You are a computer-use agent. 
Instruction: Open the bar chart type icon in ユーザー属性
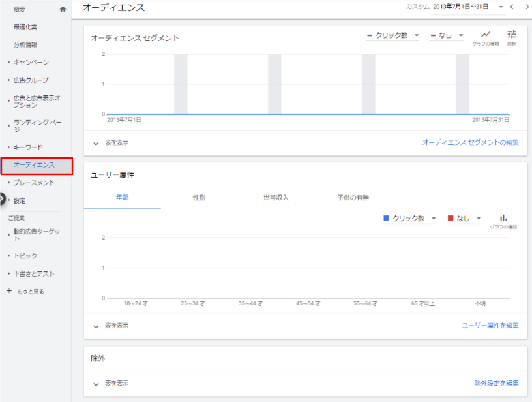503,219
